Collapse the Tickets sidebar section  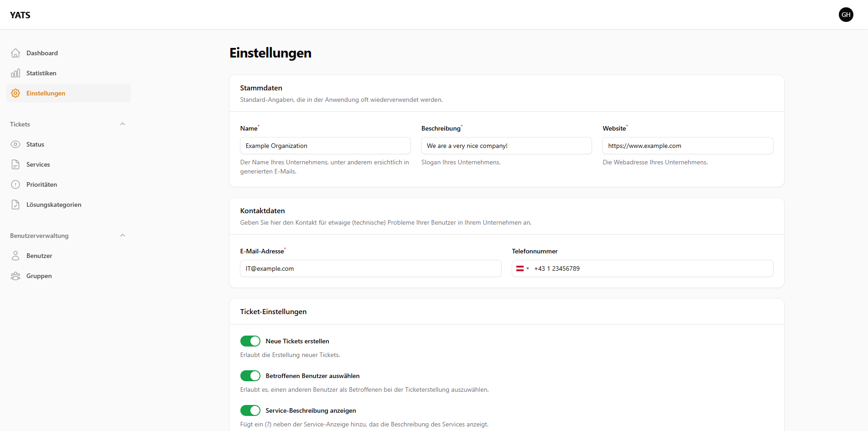(122, 124)
